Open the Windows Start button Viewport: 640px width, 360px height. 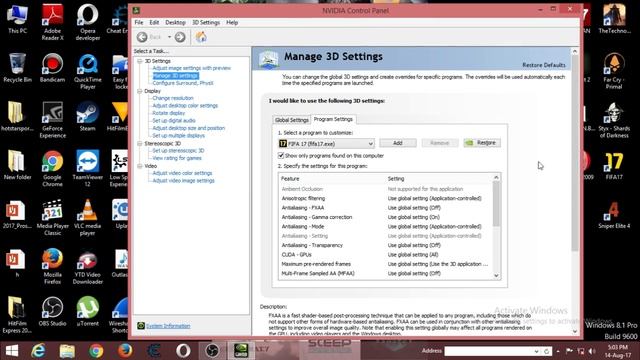[12, 351]
